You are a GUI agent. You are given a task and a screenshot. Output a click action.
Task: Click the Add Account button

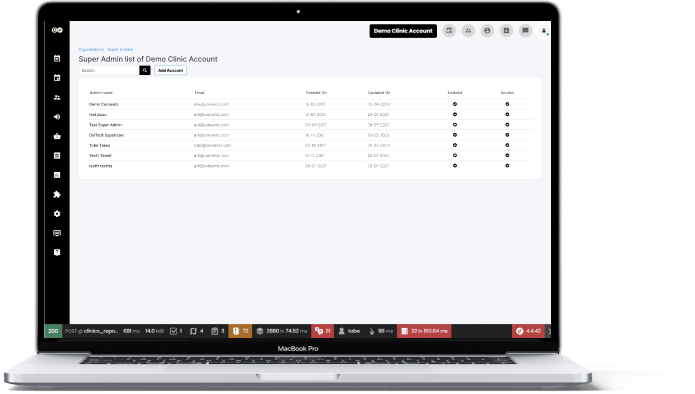click(171, 70)
